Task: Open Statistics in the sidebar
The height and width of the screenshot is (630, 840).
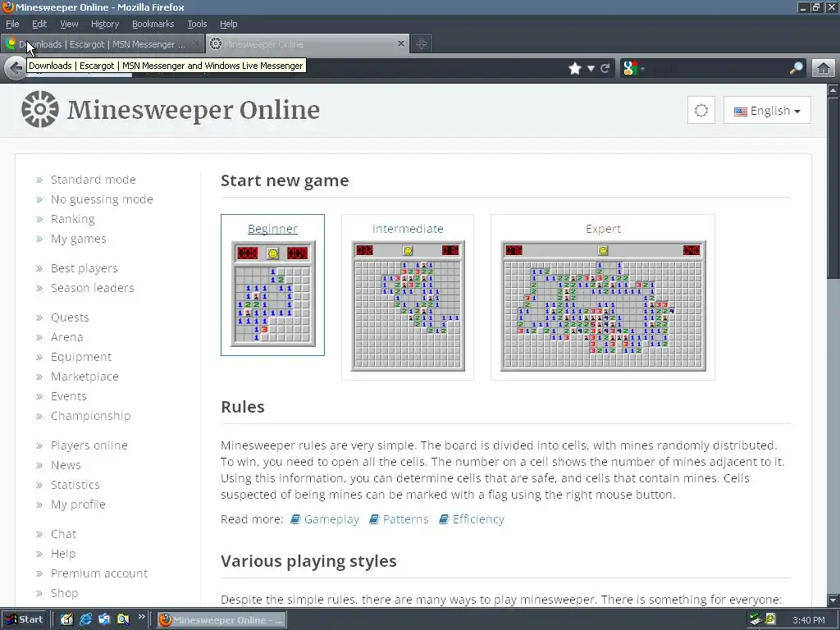Action: [75, 485]
